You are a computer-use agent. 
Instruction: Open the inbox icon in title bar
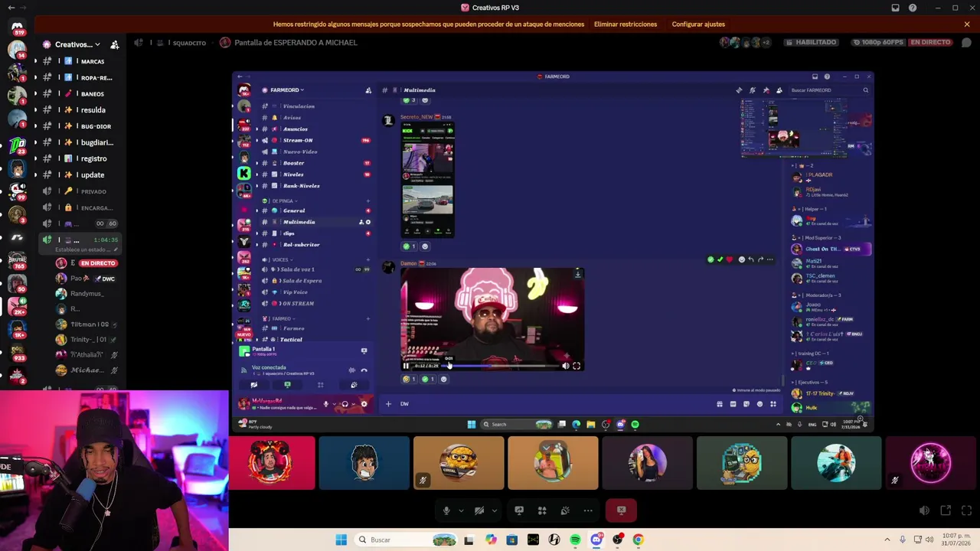tap(895, 8)
